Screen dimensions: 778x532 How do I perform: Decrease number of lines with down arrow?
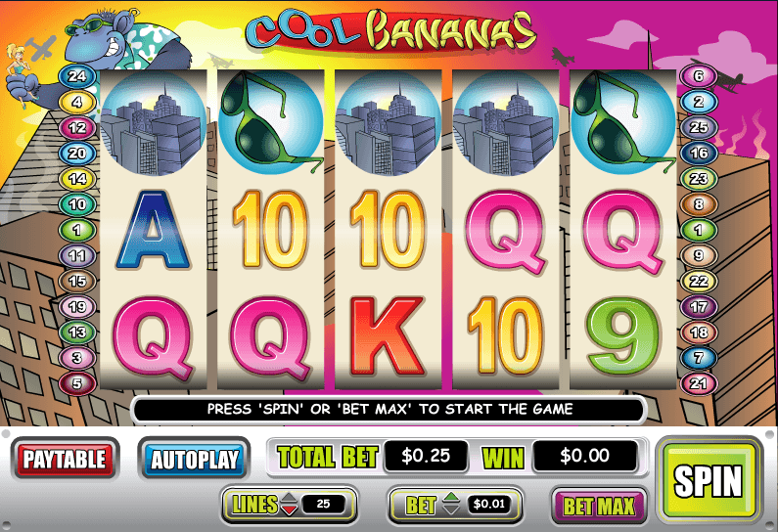tap(289, 510)
